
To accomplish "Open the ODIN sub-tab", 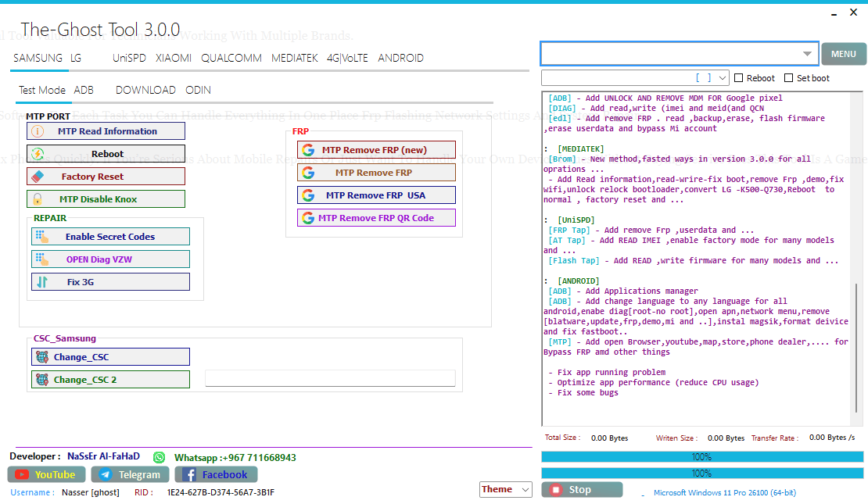I will point(198,90).
